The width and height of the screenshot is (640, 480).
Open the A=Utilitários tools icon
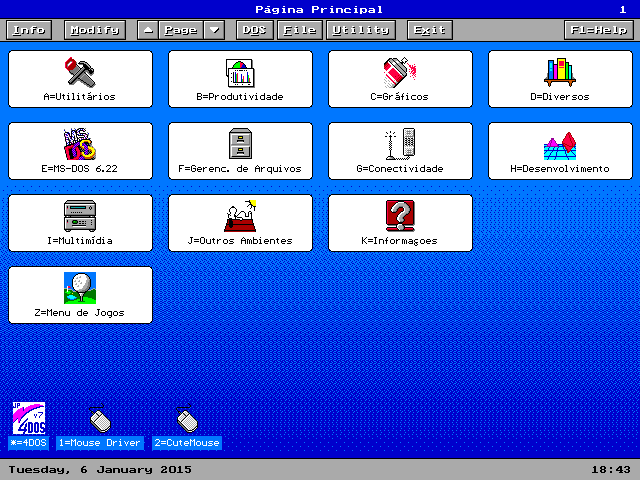click(x=80, y=72)
